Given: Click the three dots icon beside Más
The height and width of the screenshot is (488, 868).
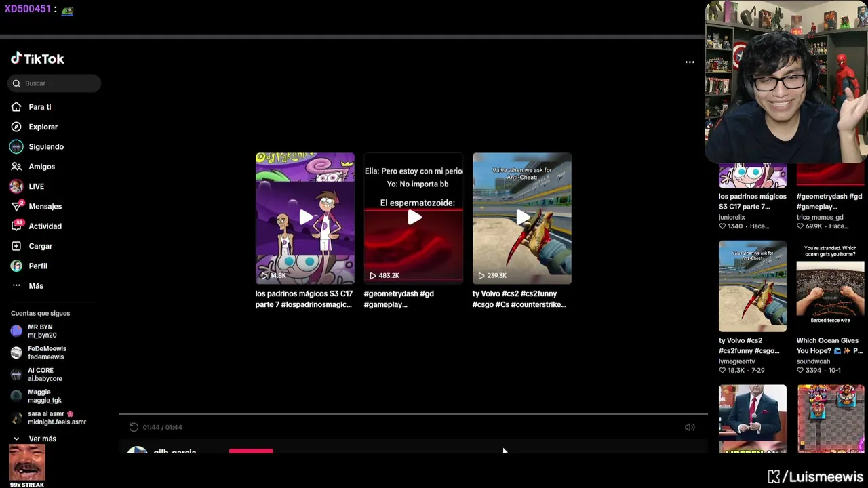Looking at the screenshot, I should (x=16, y=286).
